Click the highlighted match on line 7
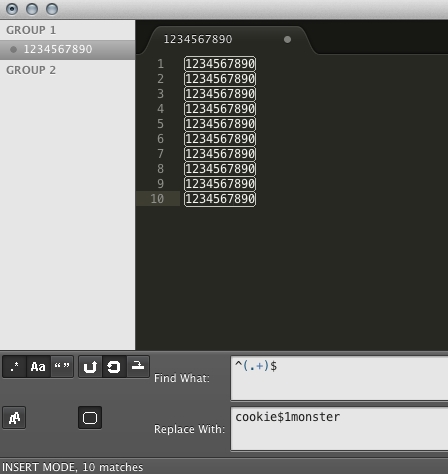Image resolution: width=448 pixels, height=474 pixels. click(220, 154)
